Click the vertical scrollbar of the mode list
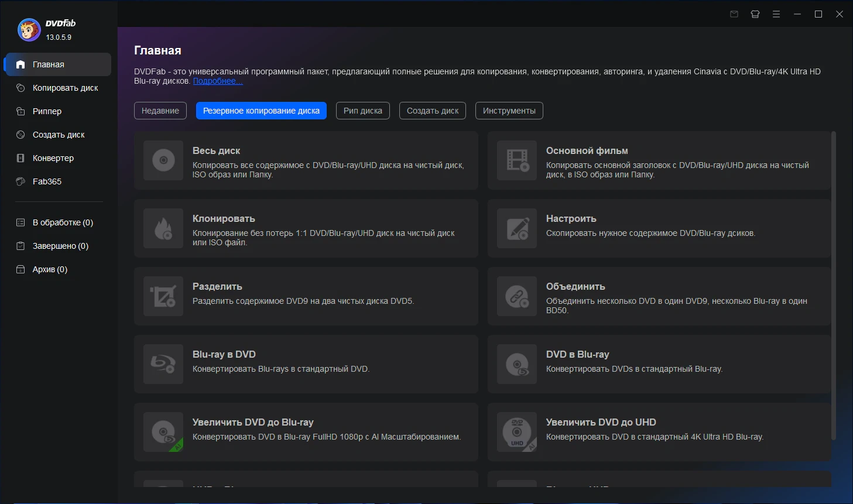 point(834,286)
